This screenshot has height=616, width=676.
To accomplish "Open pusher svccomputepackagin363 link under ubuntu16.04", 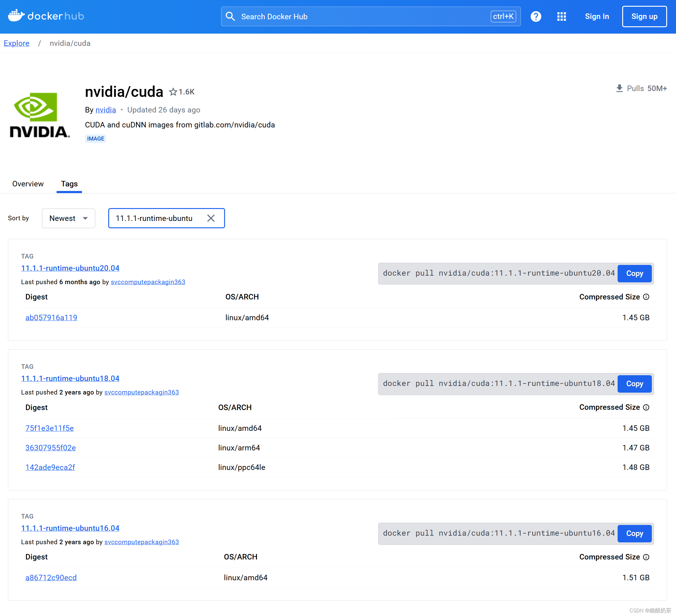I will click(142, 542).
